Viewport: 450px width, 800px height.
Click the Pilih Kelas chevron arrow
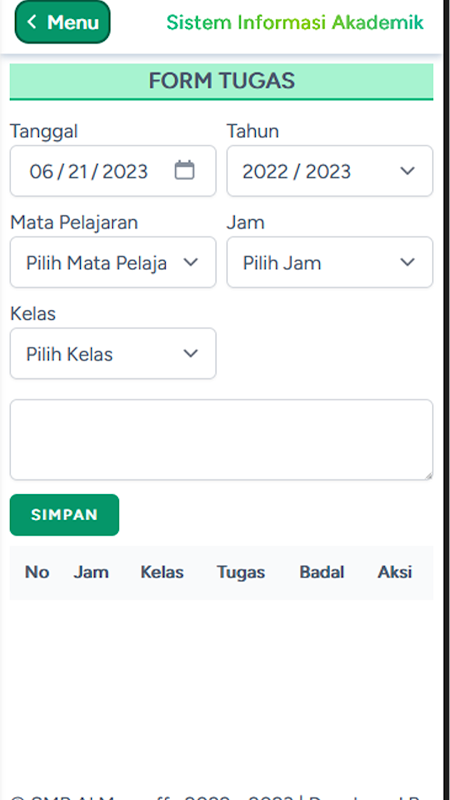pyautogui.click(x=190, y=354)
